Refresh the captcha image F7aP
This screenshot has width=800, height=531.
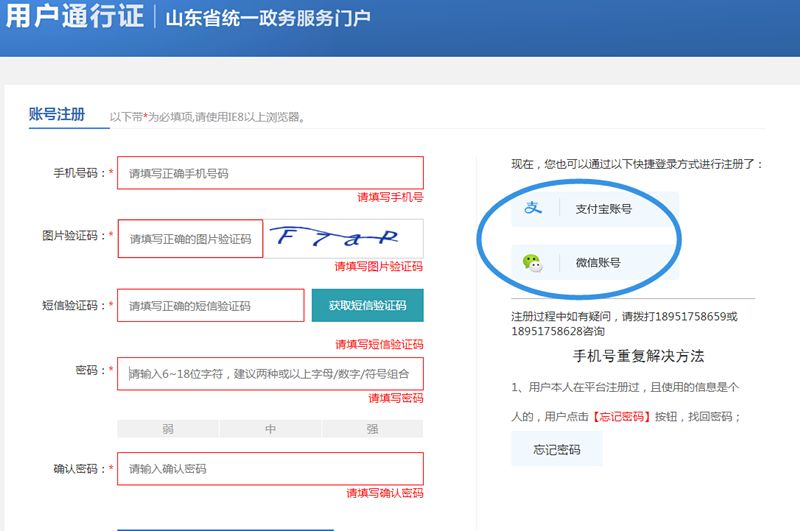(343, 238)
